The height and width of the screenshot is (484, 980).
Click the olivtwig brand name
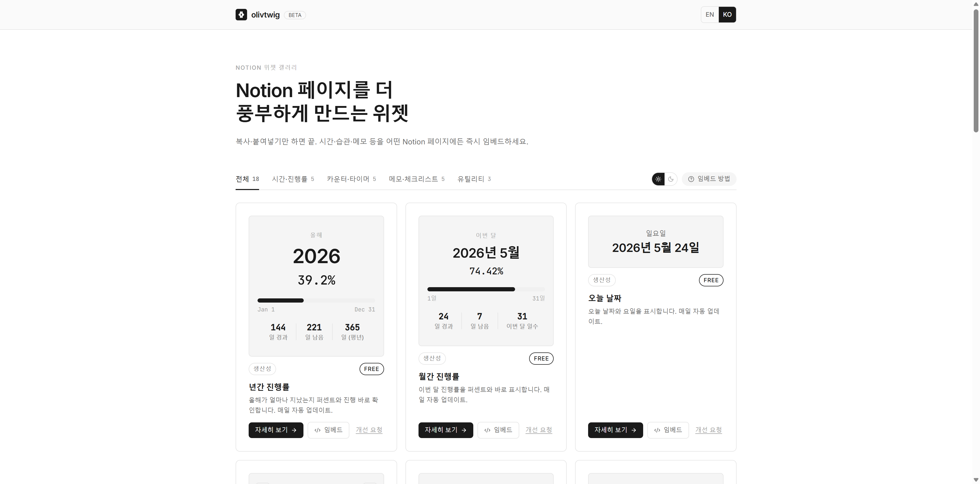[x=265, y=15]
